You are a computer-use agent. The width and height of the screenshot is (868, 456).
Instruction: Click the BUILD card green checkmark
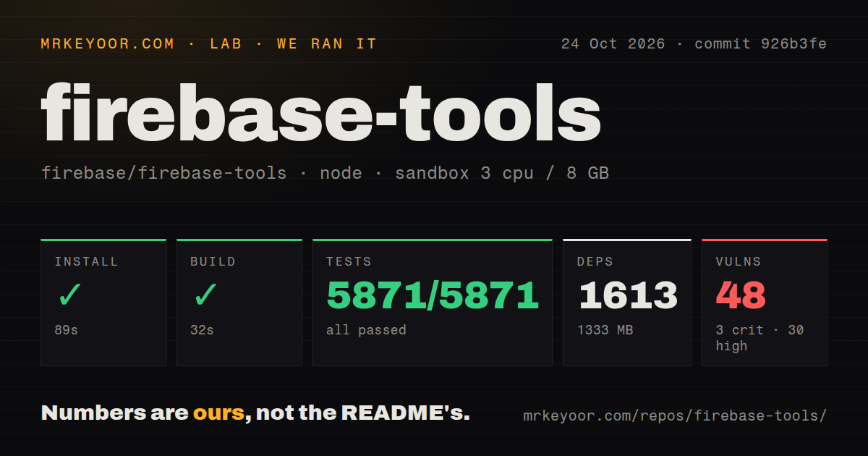pos(205,295)
